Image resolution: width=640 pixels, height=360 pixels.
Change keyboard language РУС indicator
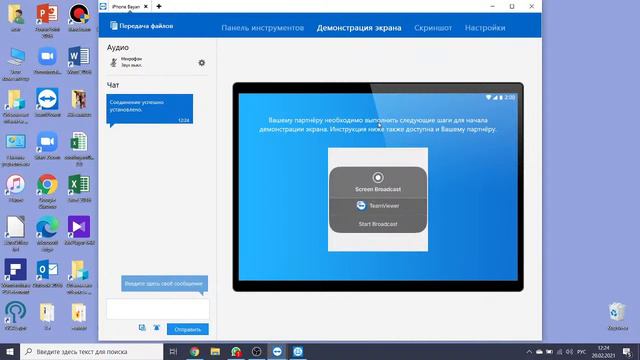click(x=582, y=351)
